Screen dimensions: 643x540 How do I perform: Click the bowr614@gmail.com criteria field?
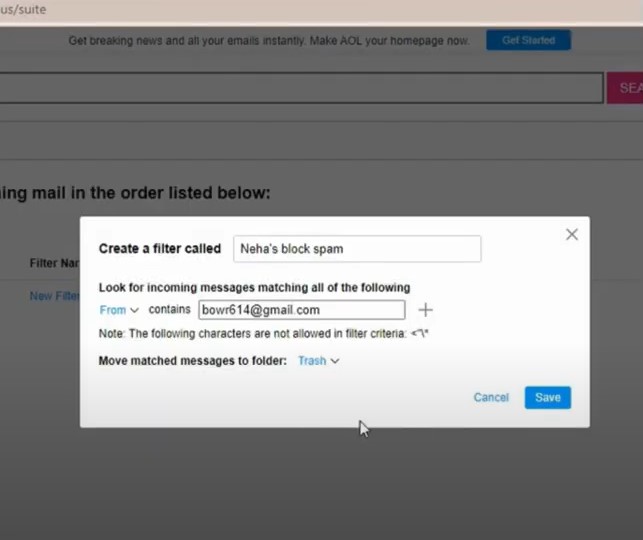coord(302,310)
